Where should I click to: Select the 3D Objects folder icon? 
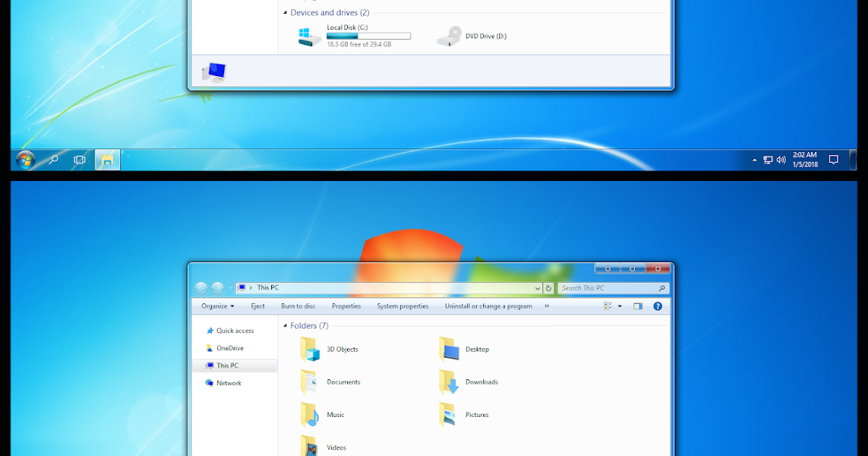point(310,350)
